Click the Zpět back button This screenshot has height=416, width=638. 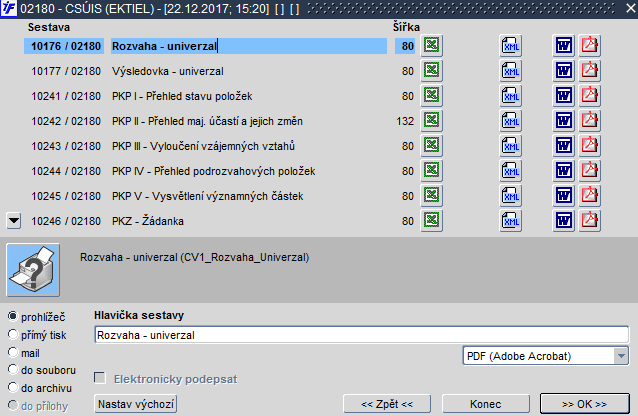[x=387, y=404]
